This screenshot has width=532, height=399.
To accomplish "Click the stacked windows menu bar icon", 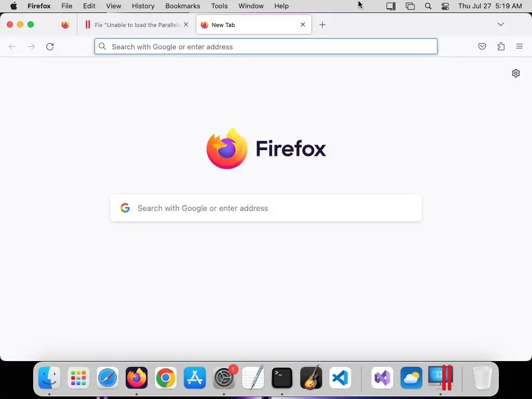I will click(x=410, y=6).
